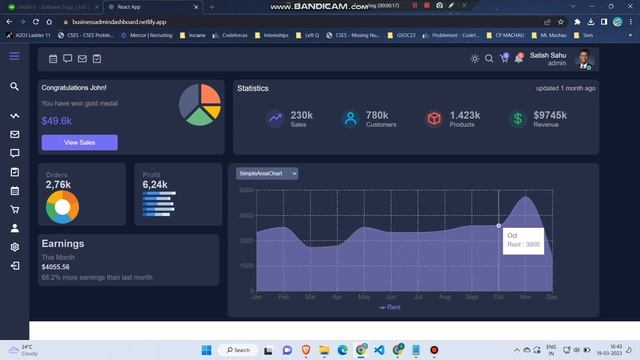
Task: Click the logout icon in sidebar
Action: pos(15,266)
